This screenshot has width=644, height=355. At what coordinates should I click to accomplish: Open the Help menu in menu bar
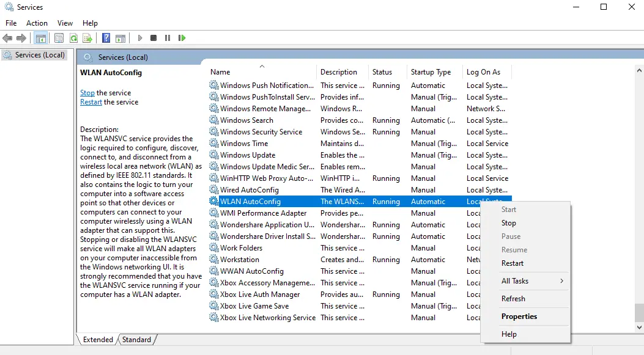90,23
